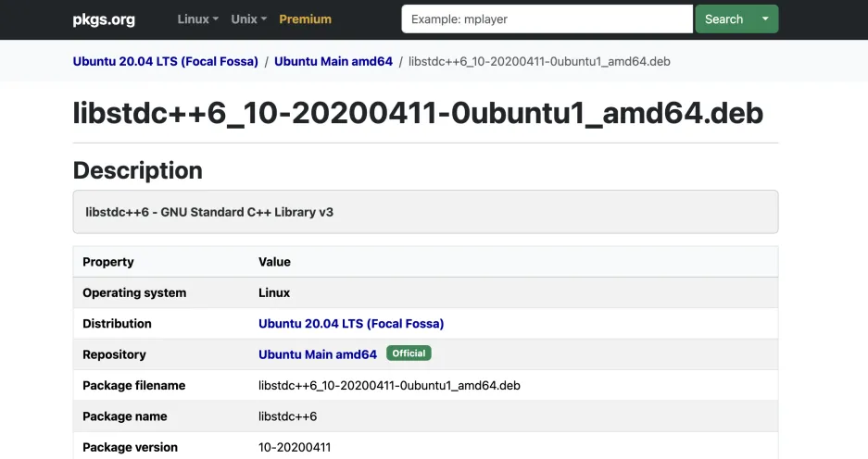Click the green Official badge
Viewport: 868px width, 459px height.
click(x=409, y=354)
